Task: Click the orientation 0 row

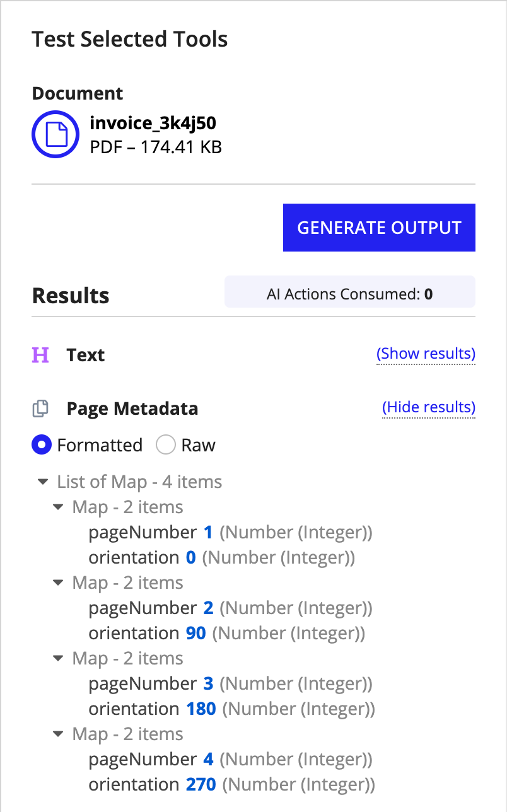Action: click(x=222, y=558)
